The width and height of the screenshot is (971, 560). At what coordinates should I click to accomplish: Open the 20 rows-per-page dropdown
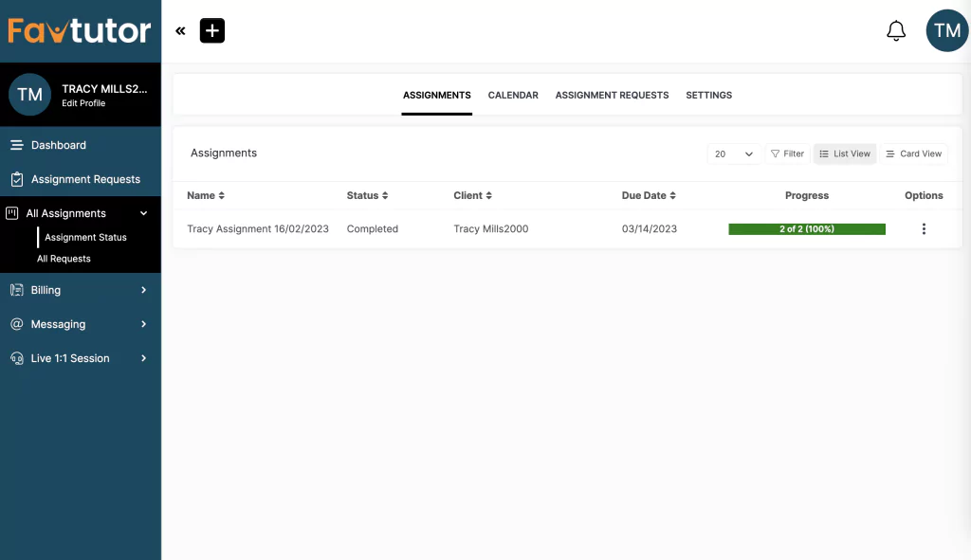click(x=734, y=154)
